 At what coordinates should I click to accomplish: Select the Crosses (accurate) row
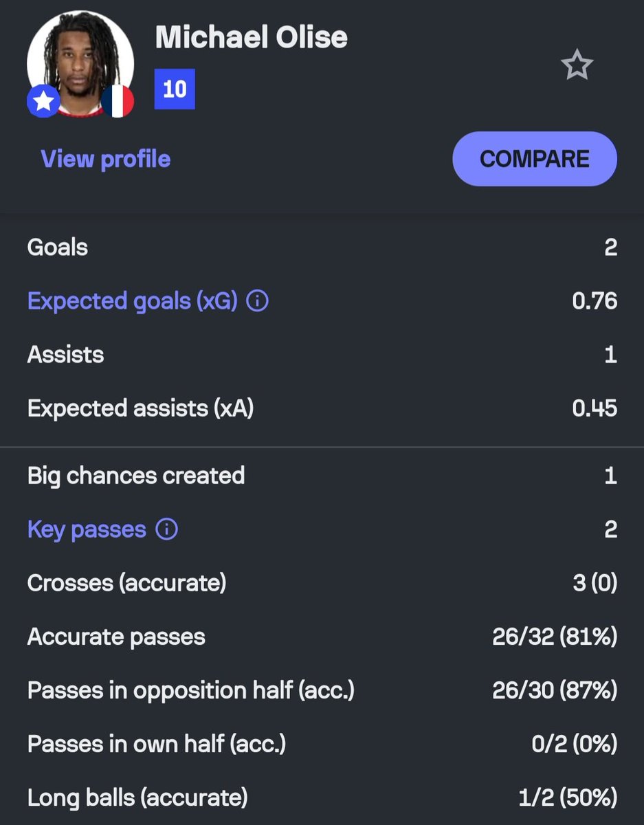coord(322,583)
